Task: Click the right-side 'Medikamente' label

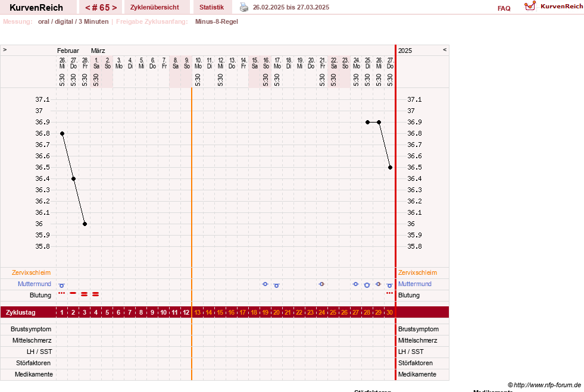Action: tap(417, 374)
